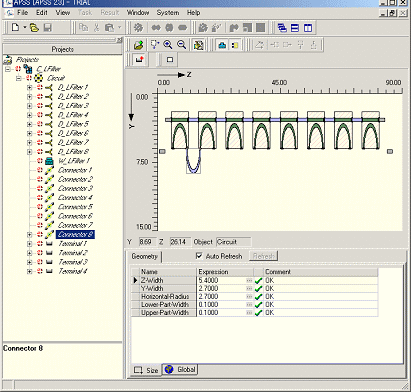Open the dropdown arrow beside the New icon
Image resolution: width=411 pixels, height=392 pixels.
coord(24,28)
